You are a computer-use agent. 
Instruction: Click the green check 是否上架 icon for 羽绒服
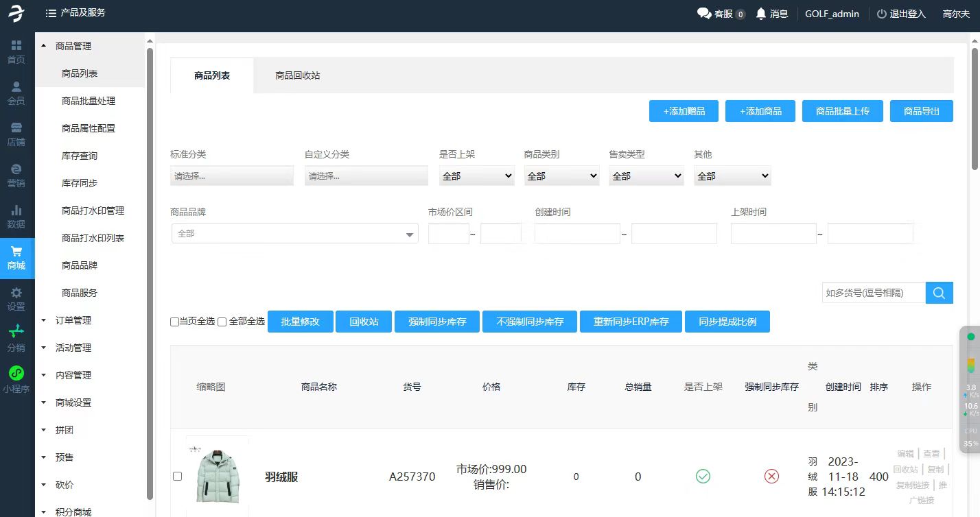703,476
